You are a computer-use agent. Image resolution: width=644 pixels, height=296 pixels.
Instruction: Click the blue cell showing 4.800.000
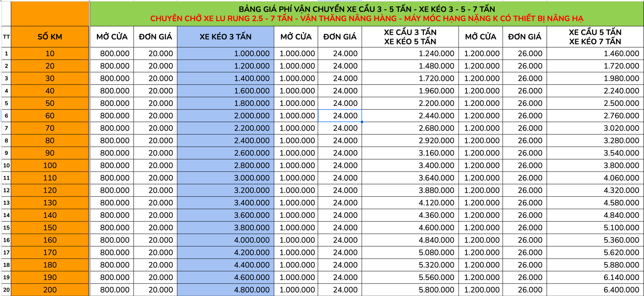pyautogui.click(x=225, y=290)
